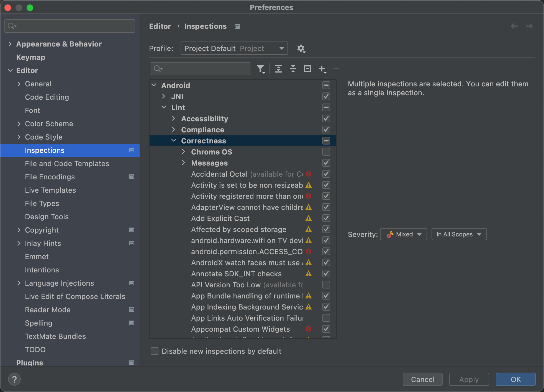This screenshot has height=392, width=544.
Task: Click the filter inspections icon
Action: point(262,68)
